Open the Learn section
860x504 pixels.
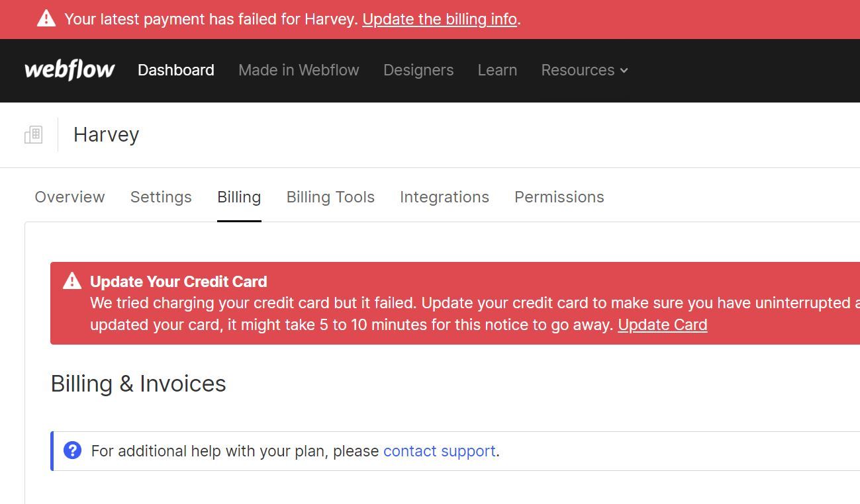[x=497, y=70]
